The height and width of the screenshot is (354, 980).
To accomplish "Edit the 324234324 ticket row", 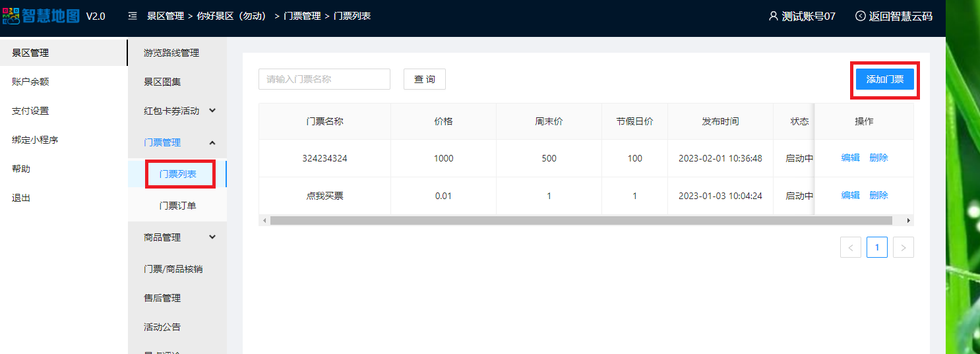I will click(850, 158).
